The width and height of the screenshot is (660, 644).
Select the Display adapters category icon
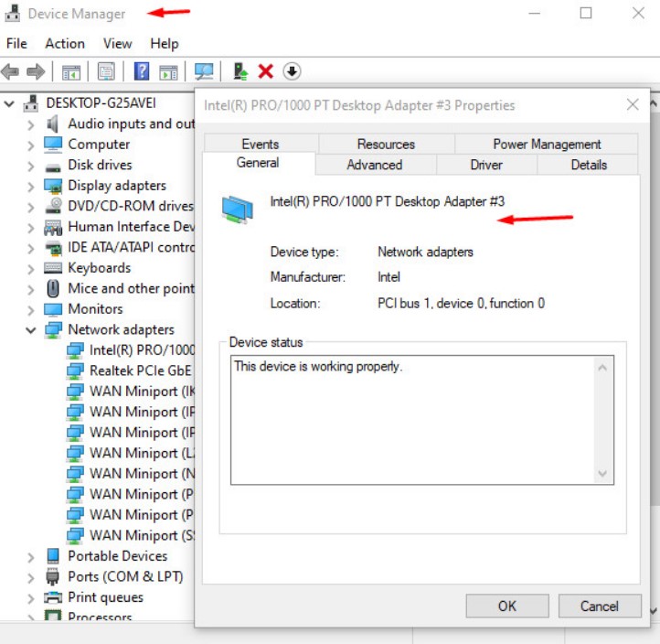[x=53, y=186]
